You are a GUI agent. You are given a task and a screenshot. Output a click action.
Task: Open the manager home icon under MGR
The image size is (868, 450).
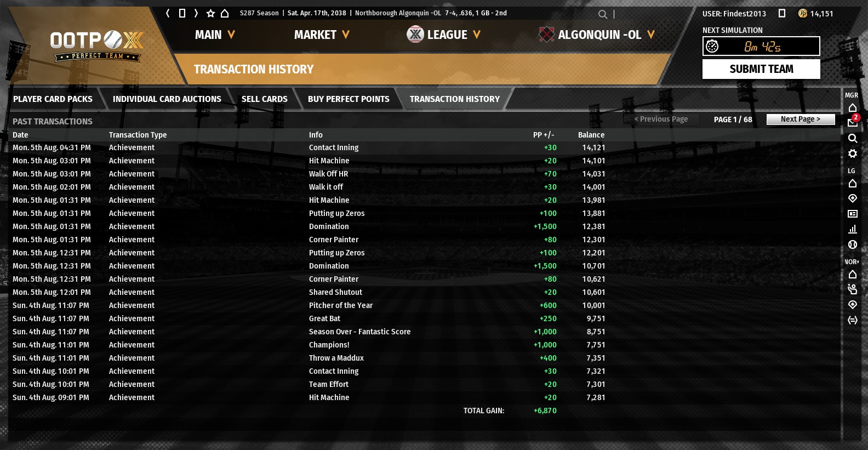pos(853,107)
